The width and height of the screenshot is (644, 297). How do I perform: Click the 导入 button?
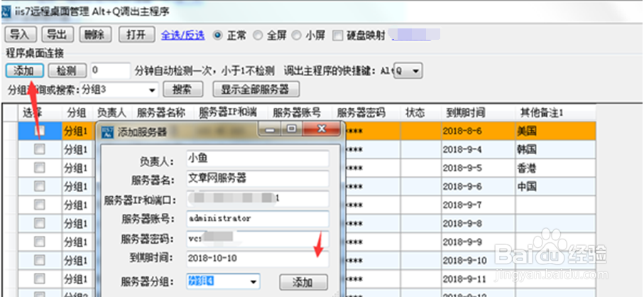click(x=21, y=35)
